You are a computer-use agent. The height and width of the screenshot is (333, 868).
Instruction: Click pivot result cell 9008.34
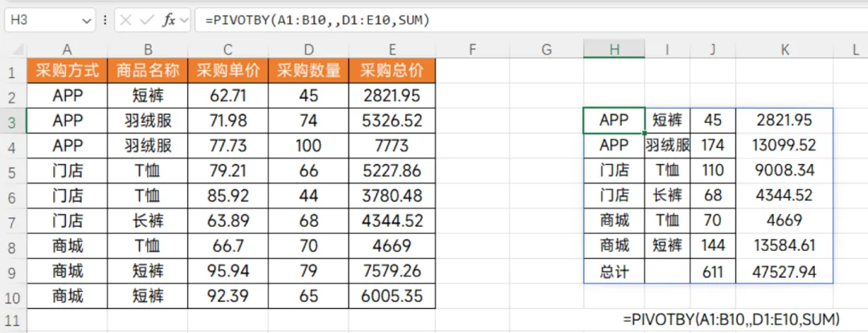click(784, 171)
